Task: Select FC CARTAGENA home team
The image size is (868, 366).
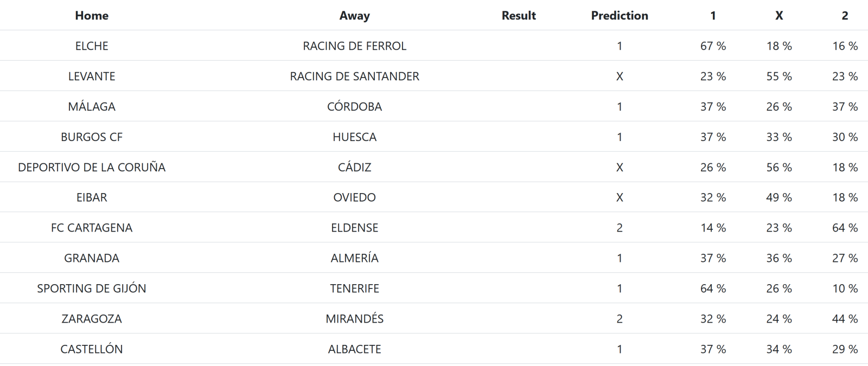Action: pos(92,228)
